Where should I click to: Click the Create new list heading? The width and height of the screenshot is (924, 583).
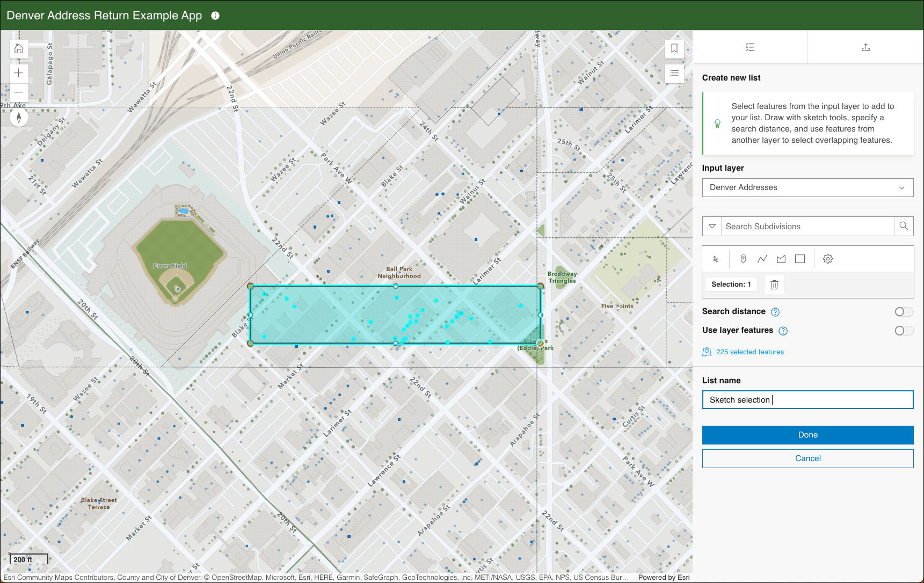tap(731, 78)
